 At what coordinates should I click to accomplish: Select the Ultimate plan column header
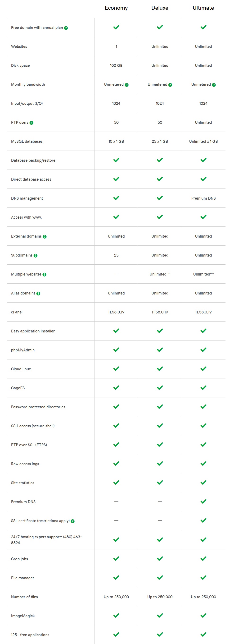[x=203, y=8]
